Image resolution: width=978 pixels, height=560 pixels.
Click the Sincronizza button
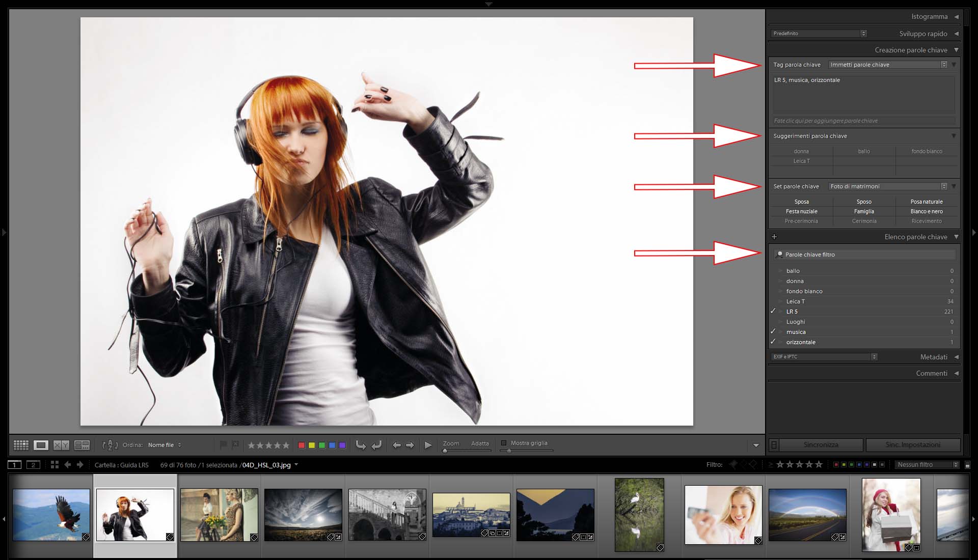point(821,444)
